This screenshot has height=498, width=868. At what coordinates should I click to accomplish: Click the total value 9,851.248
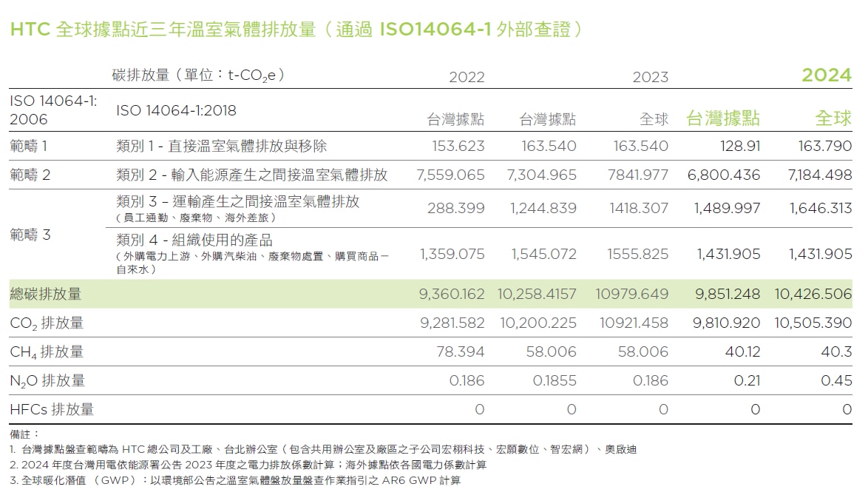click(728, 295)
